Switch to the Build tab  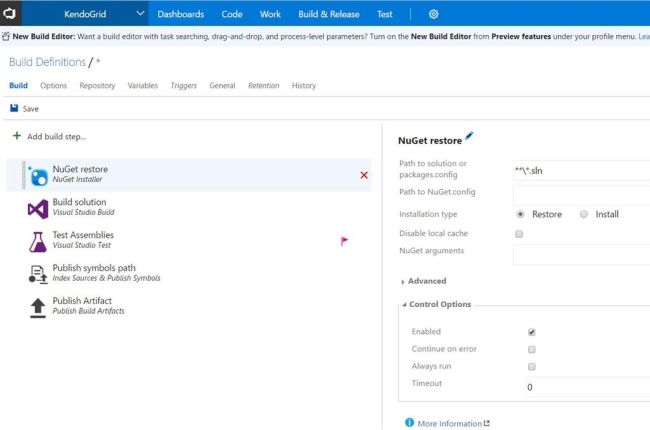pos(18,85)
